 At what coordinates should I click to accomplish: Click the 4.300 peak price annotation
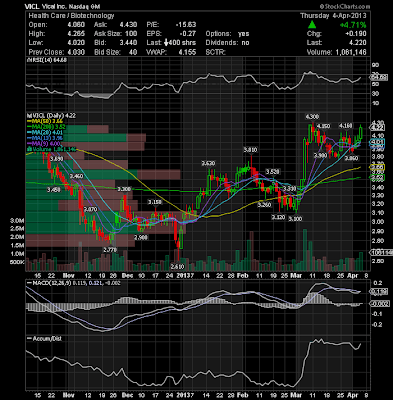[312, 117]
